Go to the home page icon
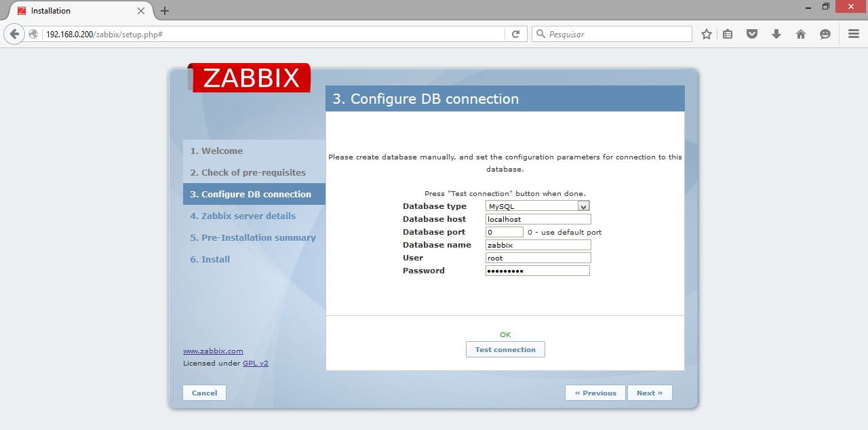This screenshot has width=868, height=430. pyautogui.click(x=801, y=34)
